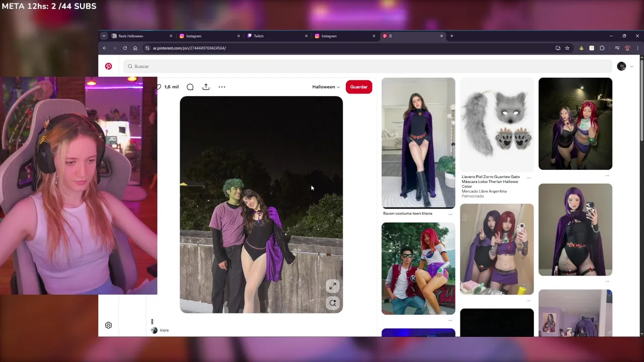Switch to the Reels Halloween tab
The width and height of the screenshot is (644, 362).
[x=141, y=36]
